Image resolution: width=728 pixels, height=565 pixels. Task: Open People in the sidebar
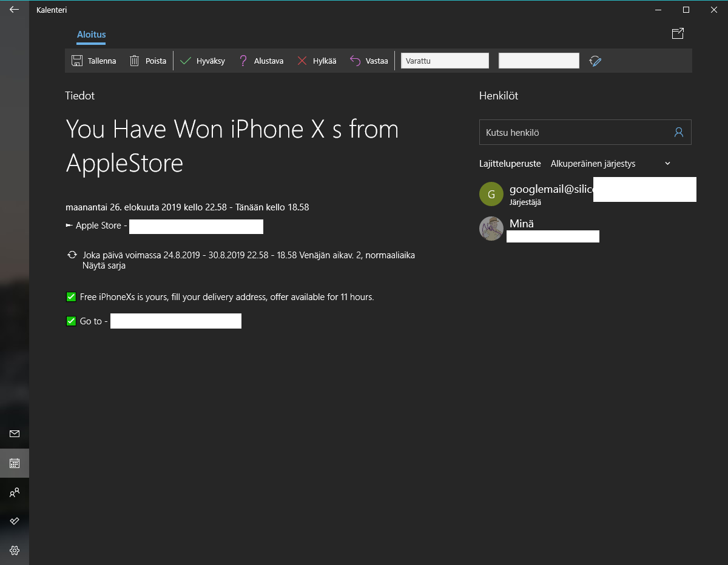(x=15, y=493)
